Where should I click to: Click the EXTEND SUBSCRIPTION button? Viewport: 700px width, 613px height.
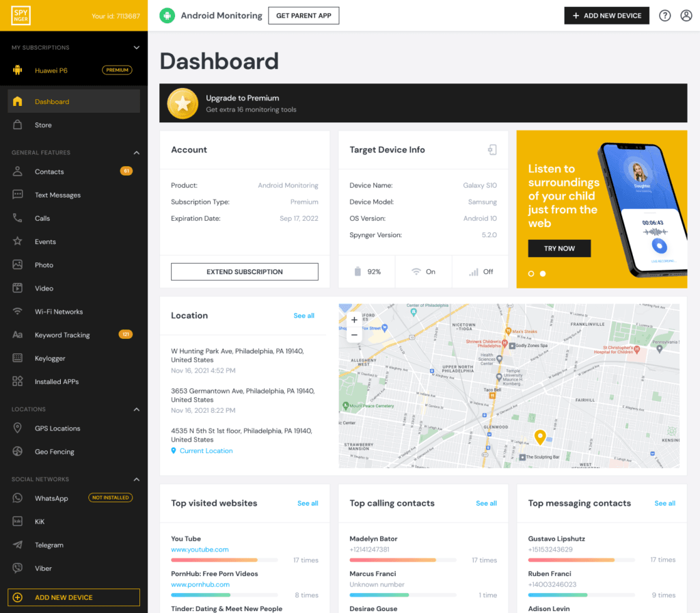pos(244,271)
